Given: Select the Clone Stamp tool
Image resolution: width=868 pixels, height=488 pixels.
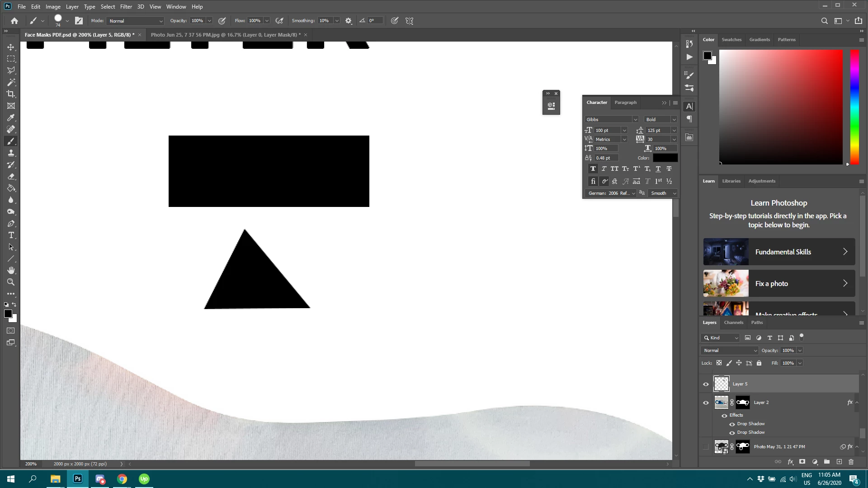Looking at the screenshot, I should (x=11, y=153).
